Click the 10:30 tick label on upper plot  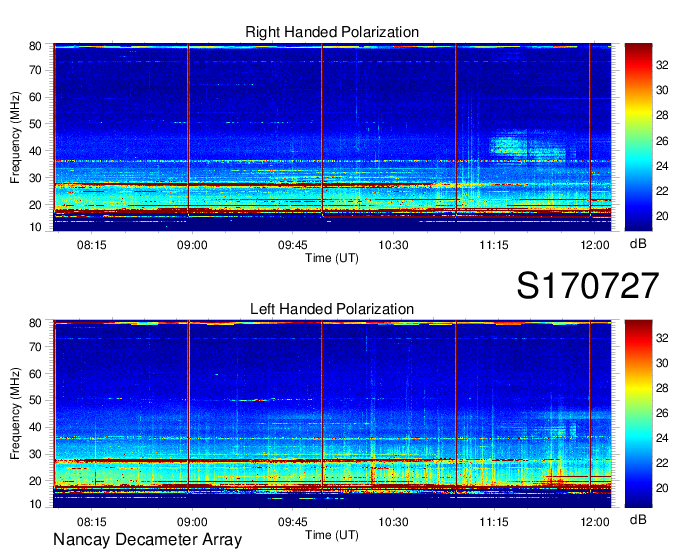393,245
